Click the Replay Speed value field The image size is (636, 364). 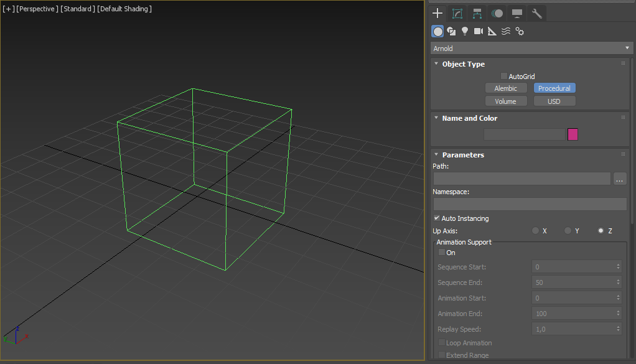coord(574,329)
